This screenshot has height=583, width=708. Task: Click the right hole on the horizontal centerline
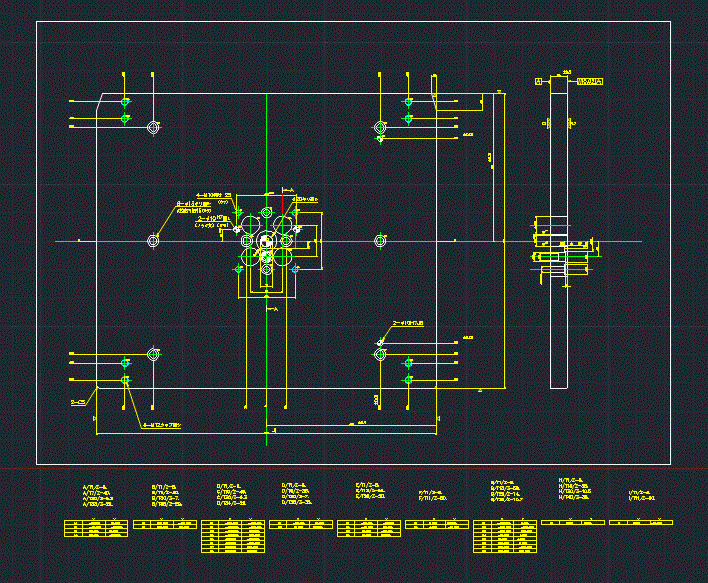(380, 240)
